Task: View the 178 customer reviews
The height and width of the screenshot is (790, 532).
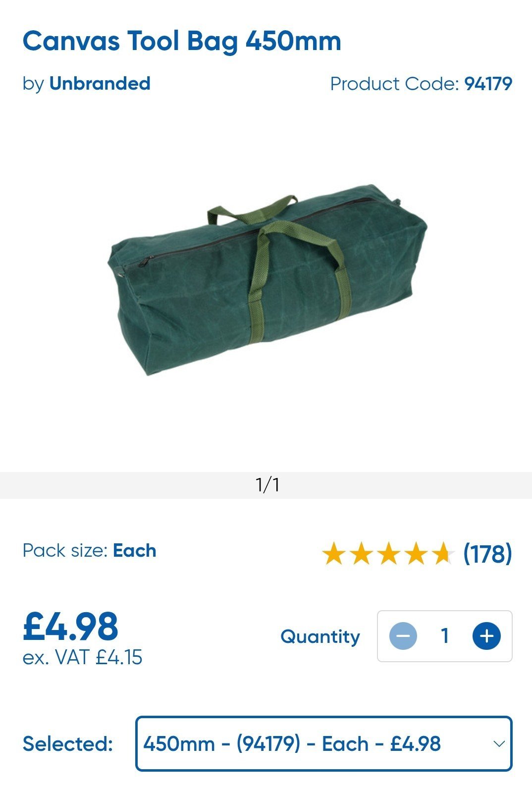Action: point(487,553)
